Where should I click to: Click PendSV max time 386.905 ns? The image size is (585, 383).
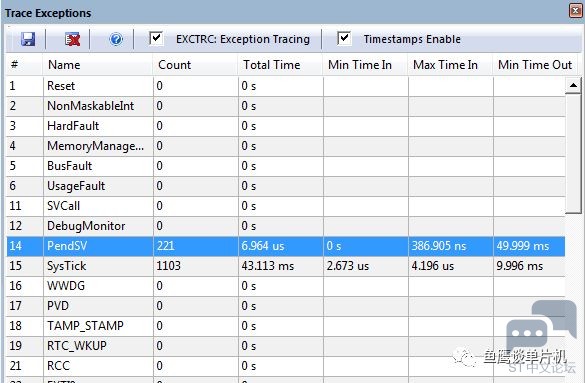(x=439, y=246)
